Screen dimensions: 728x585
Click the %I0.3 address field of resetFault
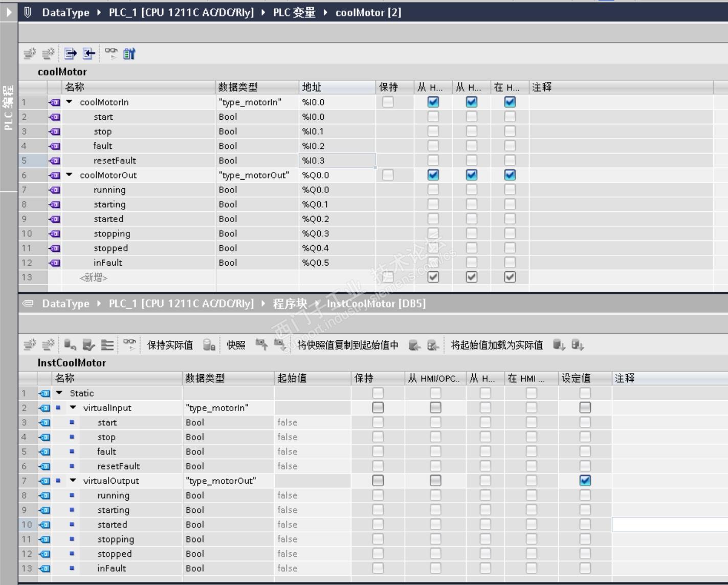pyautogui.click(x=337, y=161)
